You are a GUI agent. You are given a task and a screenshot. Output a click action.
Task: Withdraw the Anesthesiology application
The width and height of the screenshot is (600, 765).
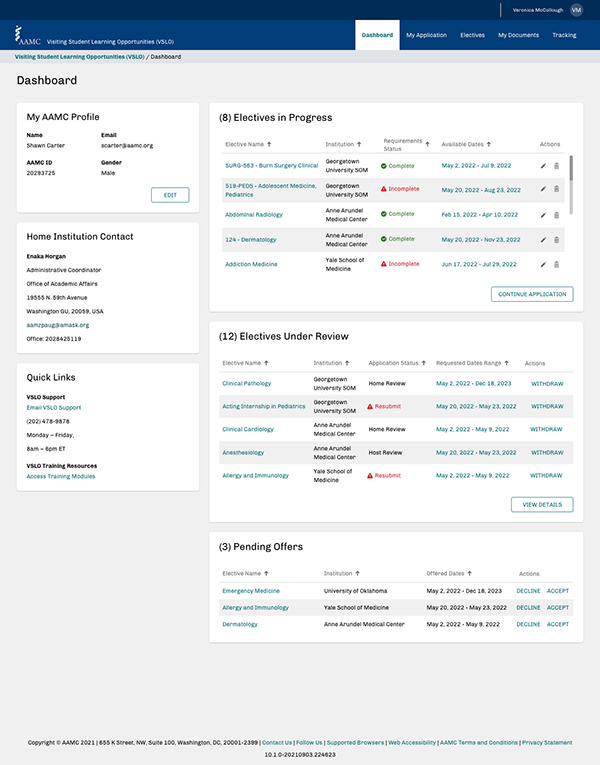[547, 453]
